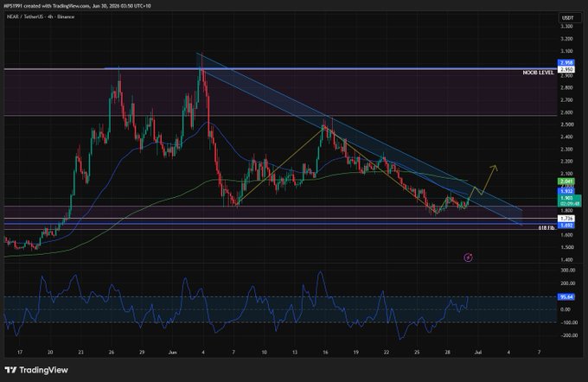Viewport: 588px width, 382px height.
Task: Click the purple lightning bolt event icon
Action: (468, 258)
